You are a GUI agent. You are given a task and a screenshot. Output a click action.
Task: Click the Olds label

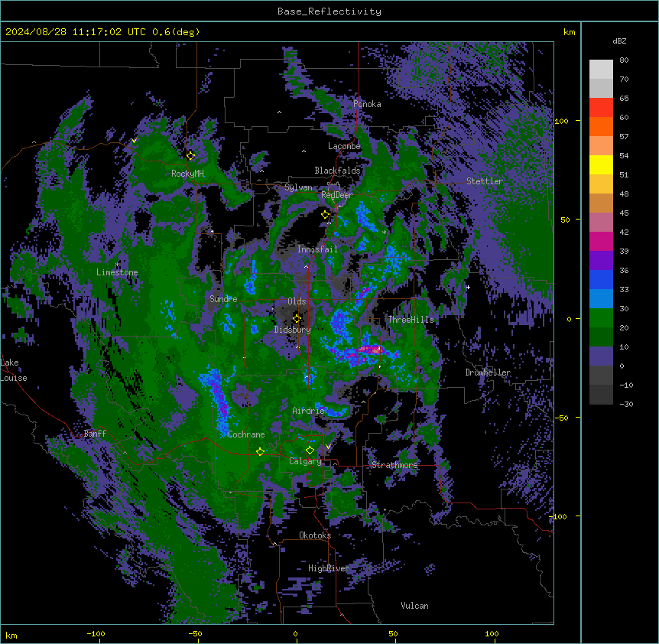(297, 301)
